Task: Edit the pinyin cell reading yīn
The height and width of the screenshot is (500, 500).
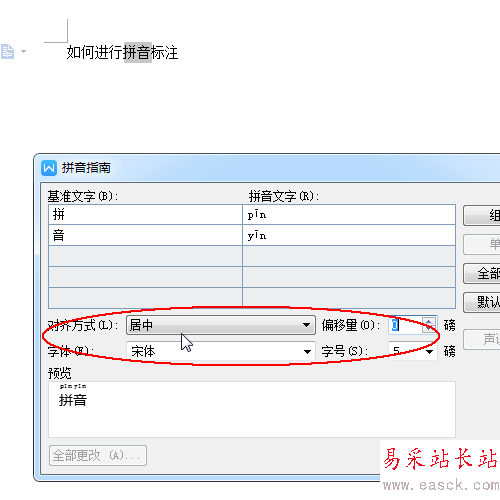Action: click(x=349, y=235)
